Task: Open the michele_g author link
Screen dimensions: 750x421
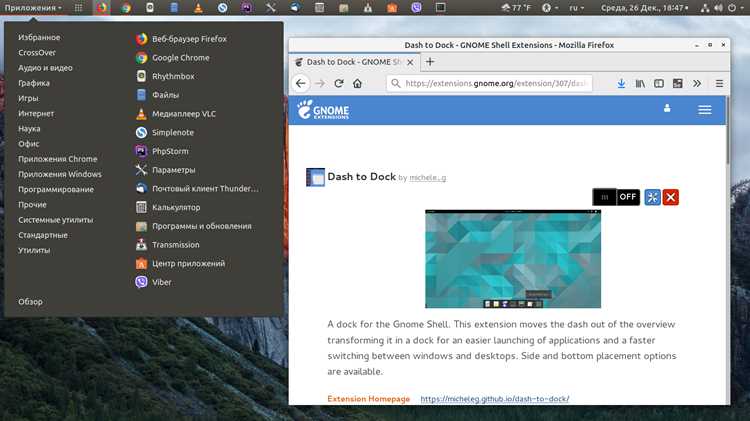Action: click(428, 177)
